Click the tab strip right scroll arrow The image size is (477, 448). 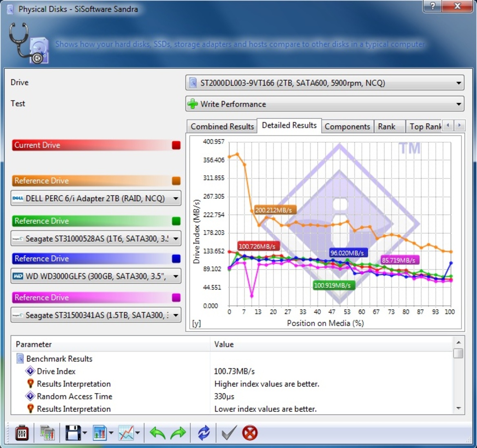[x=459, y=125]
